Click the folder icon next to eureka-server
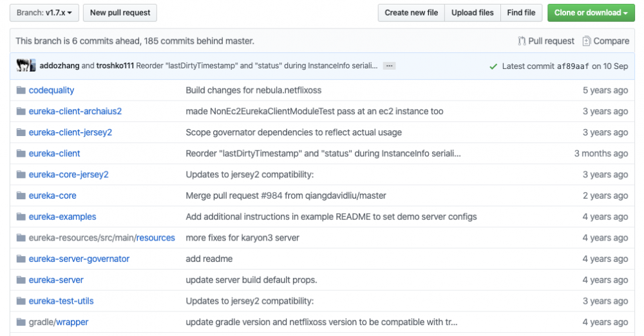Viewport: 644px width, 336px height. pos(21,280)
